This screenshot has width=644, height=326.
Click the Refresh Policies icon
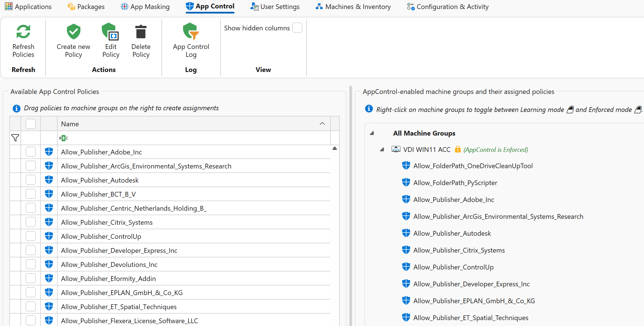pyautogui.click(x=23, y=32)
